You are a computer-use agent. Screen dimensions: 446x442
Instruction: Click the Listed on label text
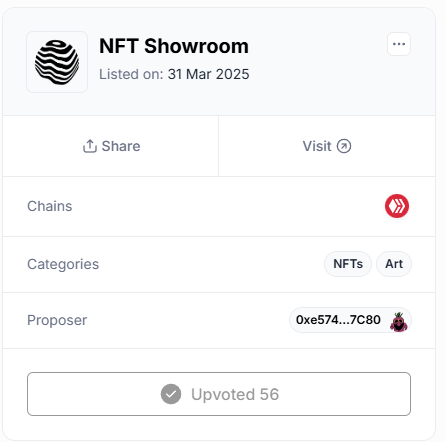(131, 74)
